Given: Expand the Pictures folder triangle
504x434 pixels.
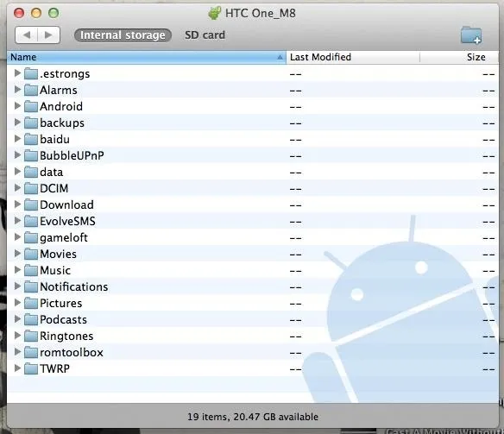Looking at the screenshot, I should pyautogui.click(x=17, y=303).
